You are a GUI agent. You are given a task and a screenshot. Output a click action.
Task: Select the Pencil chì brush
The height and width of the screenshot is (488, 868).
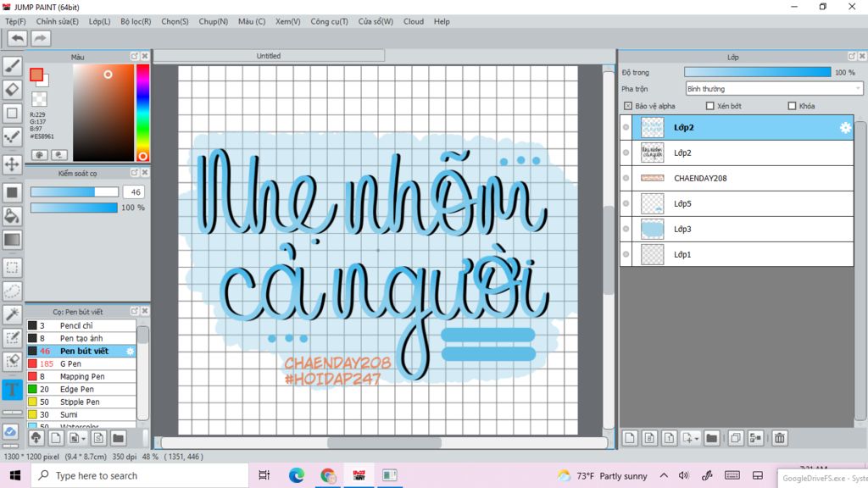(81, 325)
